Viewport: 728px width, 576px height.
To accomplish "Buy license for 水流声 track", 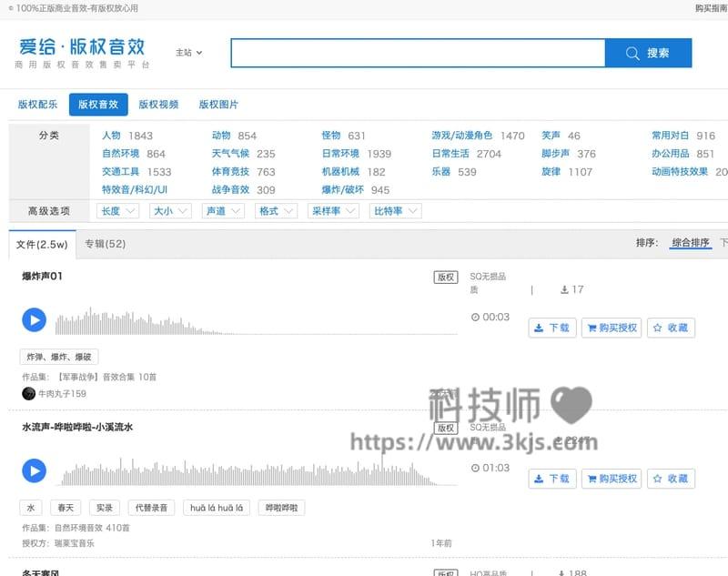I will (x=612, y=479).
